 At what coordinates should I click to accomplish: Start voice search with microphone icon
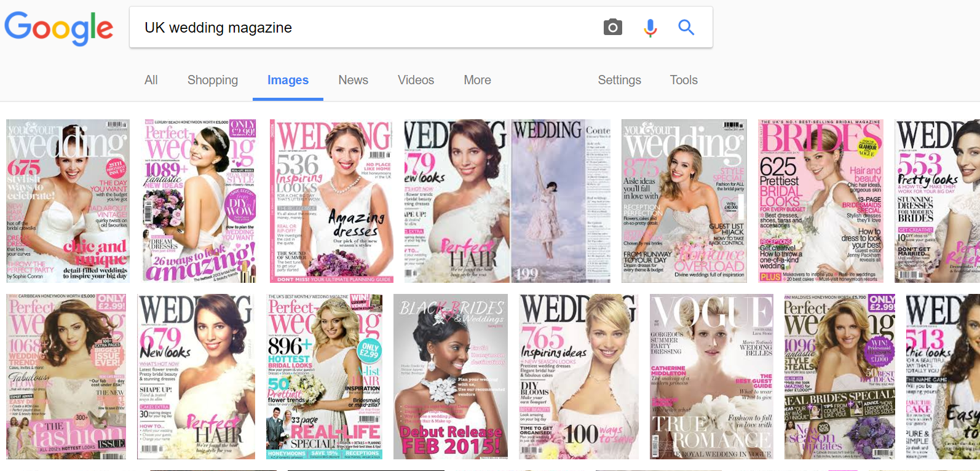650,28
